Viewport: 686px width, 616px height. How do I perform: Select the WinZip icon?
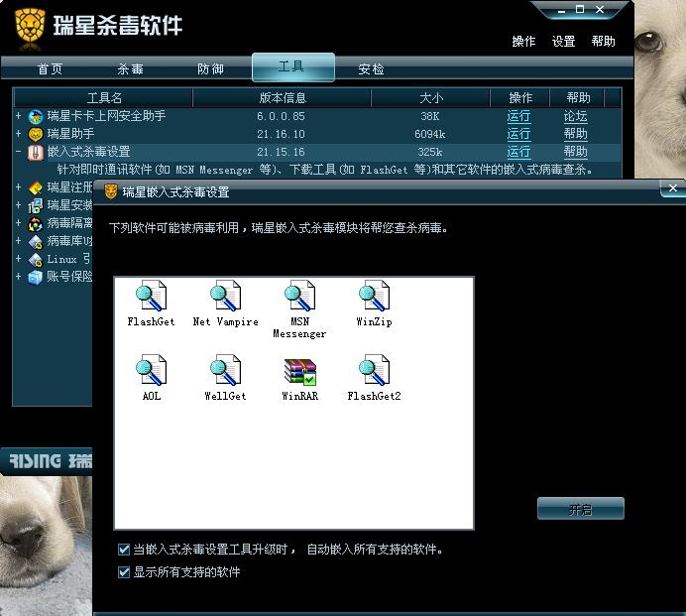[374, 296]
